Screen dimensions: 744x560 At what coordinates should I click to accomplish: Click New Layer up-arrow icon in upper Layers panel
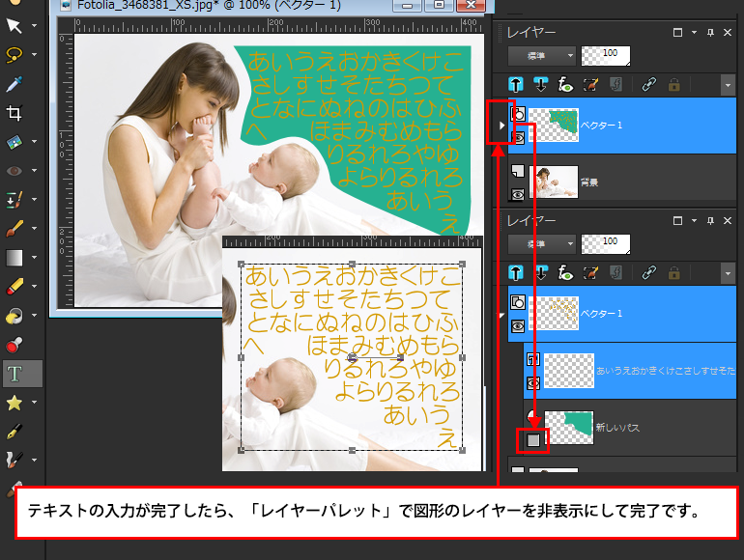pyautogui.click(x=516, y=85)
